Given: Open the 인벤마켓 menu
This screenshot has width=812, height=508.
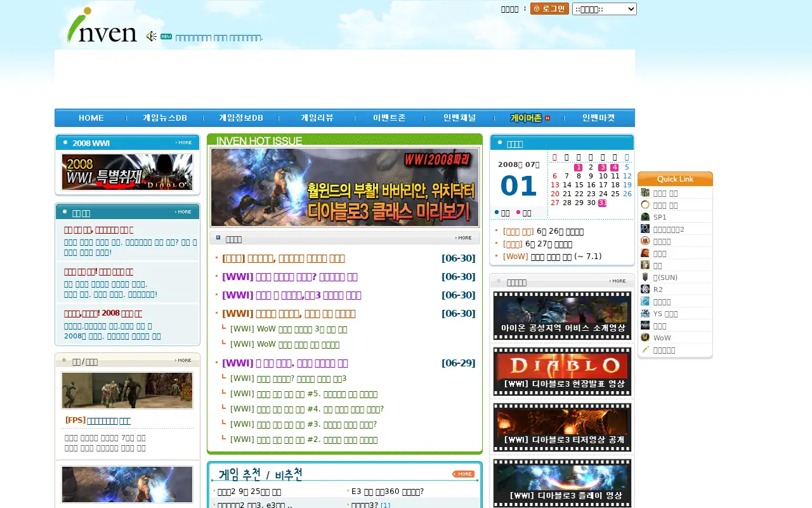Looking at the screenshot, I should 599,118.
